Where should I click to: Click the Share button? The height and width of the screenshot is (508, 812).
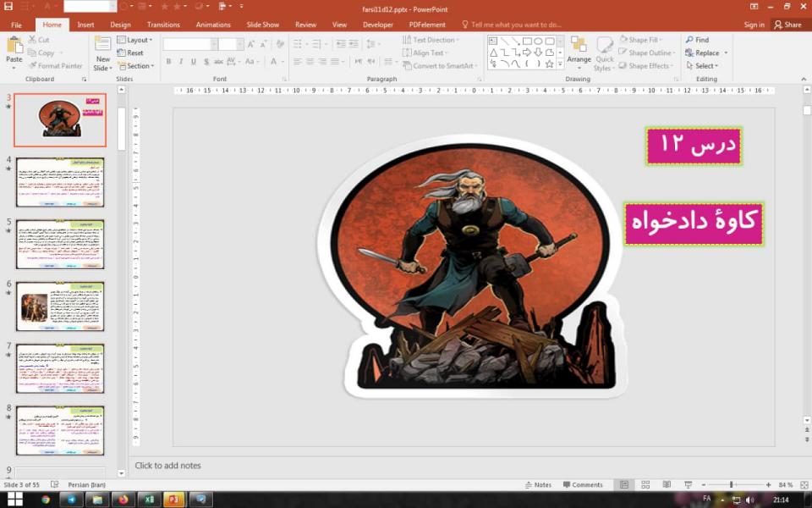(x=787, y=25)
